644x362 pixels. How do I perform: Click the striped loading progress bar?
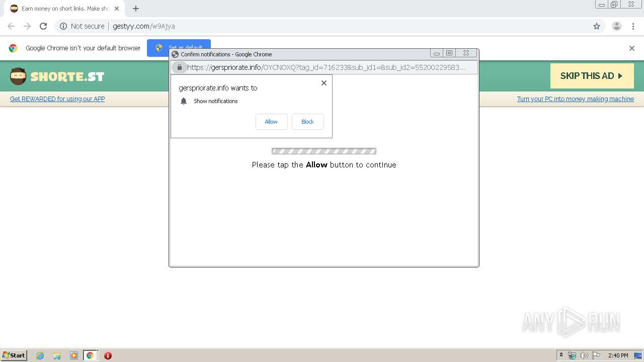pos(324,151)
